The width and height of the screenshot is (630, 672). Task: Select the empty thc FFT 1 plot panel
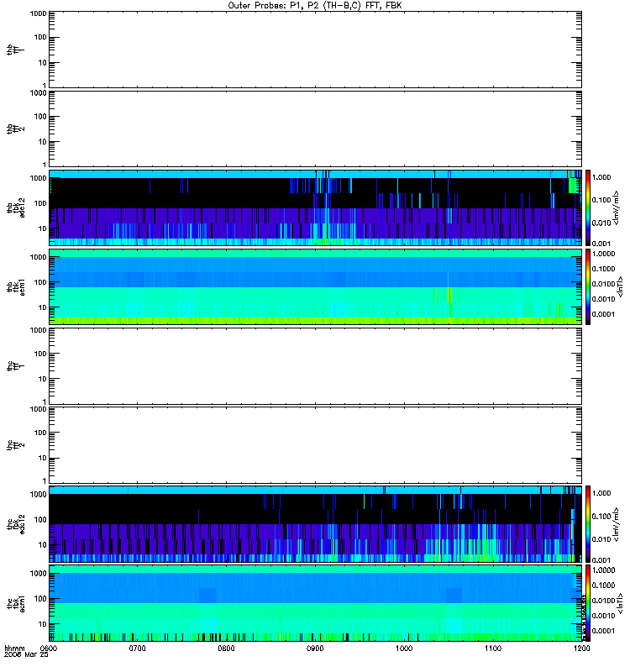[316, 366]
